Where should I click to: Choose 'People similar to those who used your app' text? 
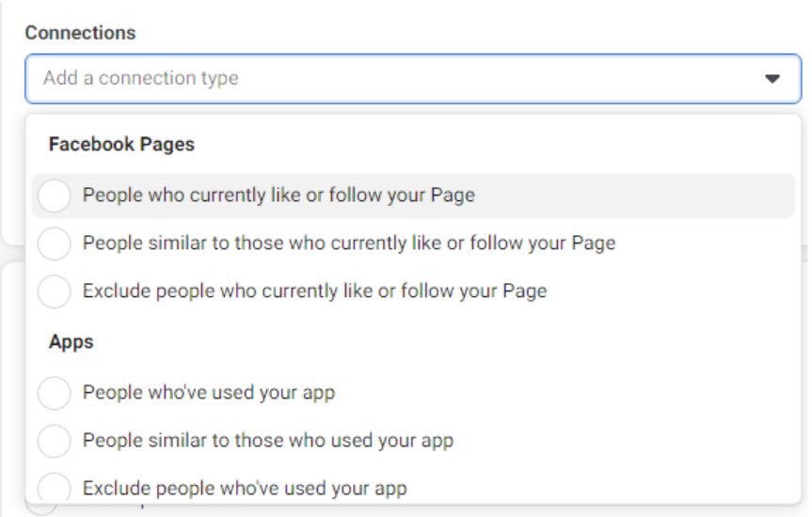tap(267, 440)
